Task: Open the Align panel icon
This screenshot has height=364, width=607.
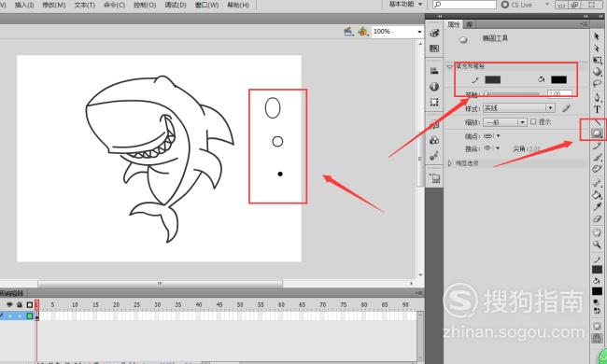Action: point(434,71)
